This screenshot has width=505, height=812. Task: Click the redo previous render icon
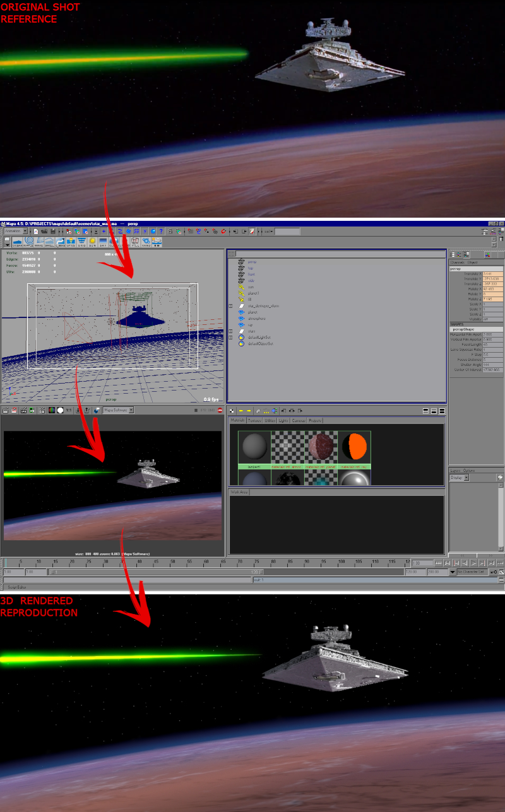coord(5,410)
